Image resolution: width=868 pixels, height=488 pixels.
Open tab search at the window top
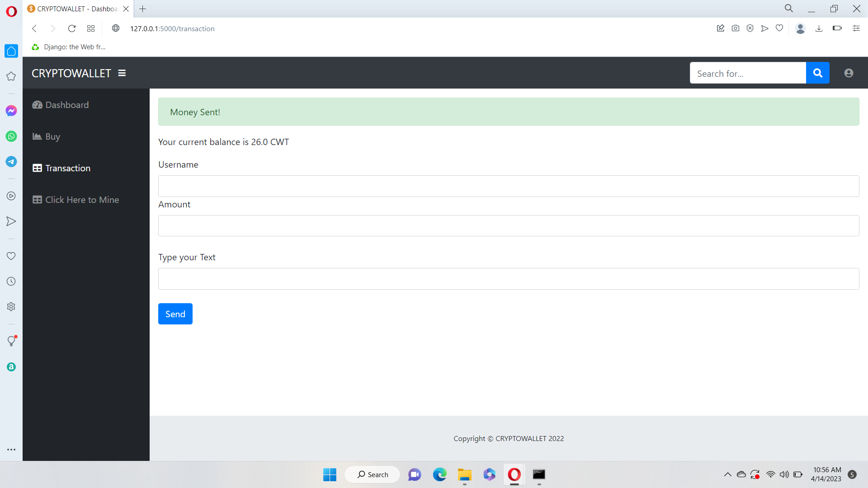(x=788, y=8)
